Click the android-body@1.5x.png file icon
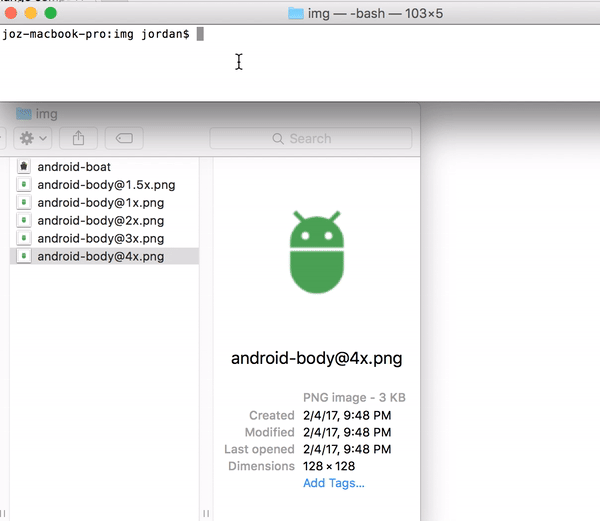This screenshot has width=600, height=521. click(24, 184)
